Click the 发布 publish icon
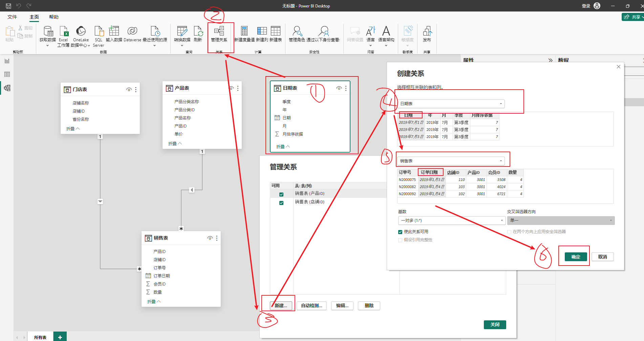 tap(427, 34)
